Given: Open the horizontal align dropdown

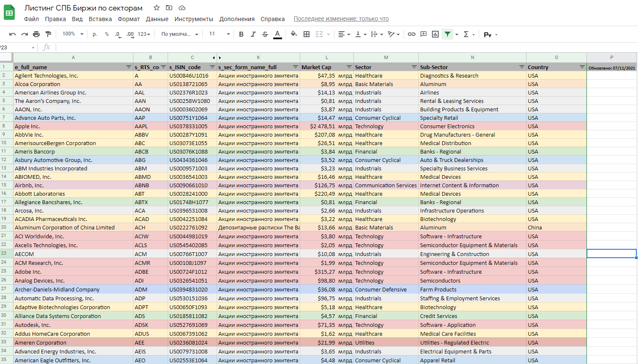Looking at the screenshot, I should click(x=344, y=34).
